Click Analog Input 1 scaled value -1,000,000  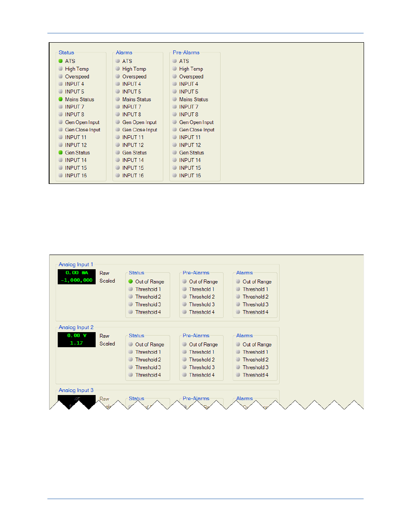(77, 280)
